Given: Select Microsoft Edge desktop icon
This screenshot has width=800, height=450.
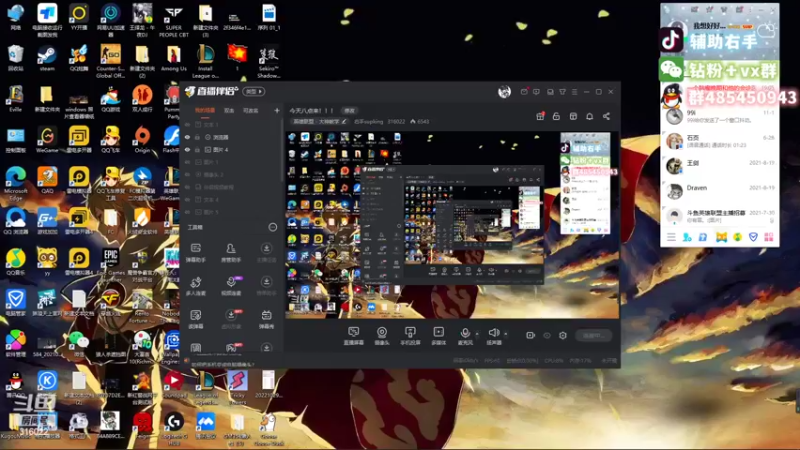Looking at the screenshot, I should tap(16, 184).
